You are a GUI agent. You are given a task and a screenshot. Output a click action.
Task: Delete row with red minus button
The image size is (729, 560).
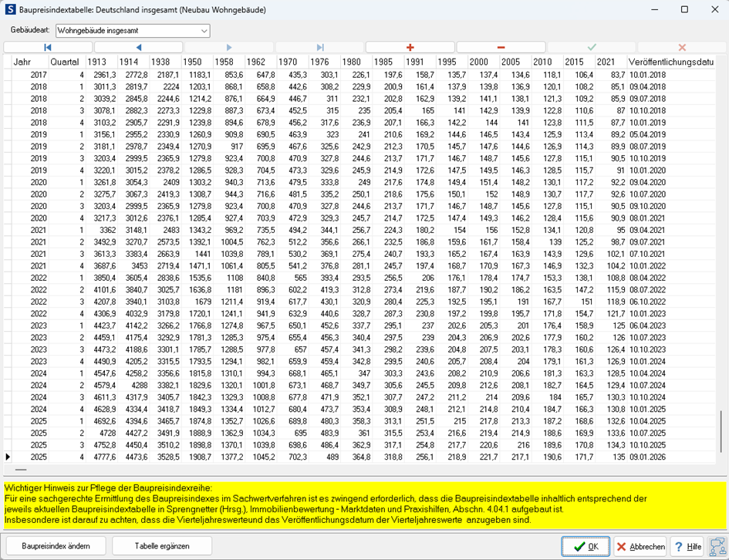pos(501,48)
